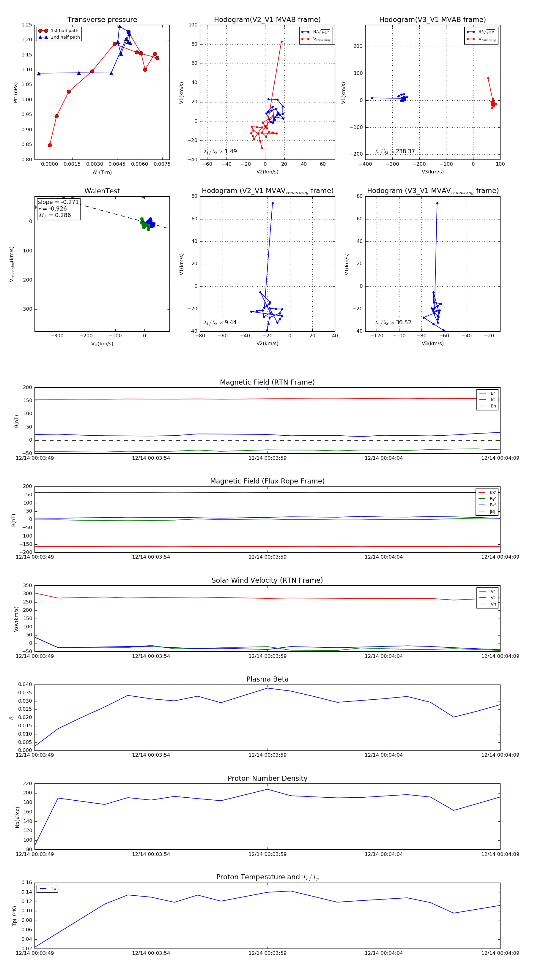Click B/√μ0ρ legend entry in V3_V1 MVAB hodogram
Image resolution: width=535 pixels, height=980 pixels.
click(481, 32)
